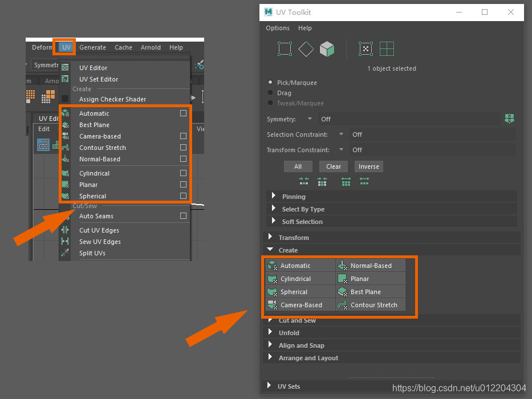Click the Cut UV Edges menu icon
The image size is (532, 399).
pos(65,230)
